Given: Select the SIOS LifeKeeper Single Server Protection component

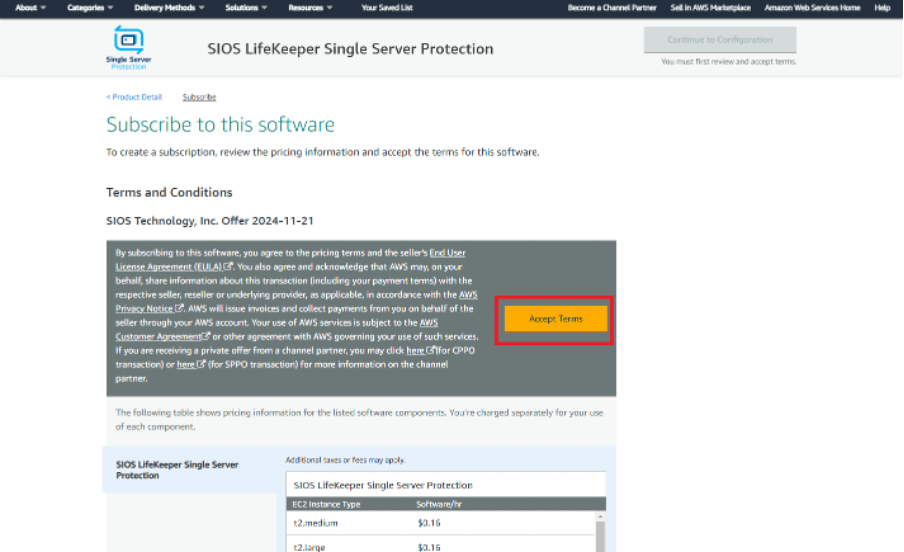Looking at the screenshot, I should 189,470.
